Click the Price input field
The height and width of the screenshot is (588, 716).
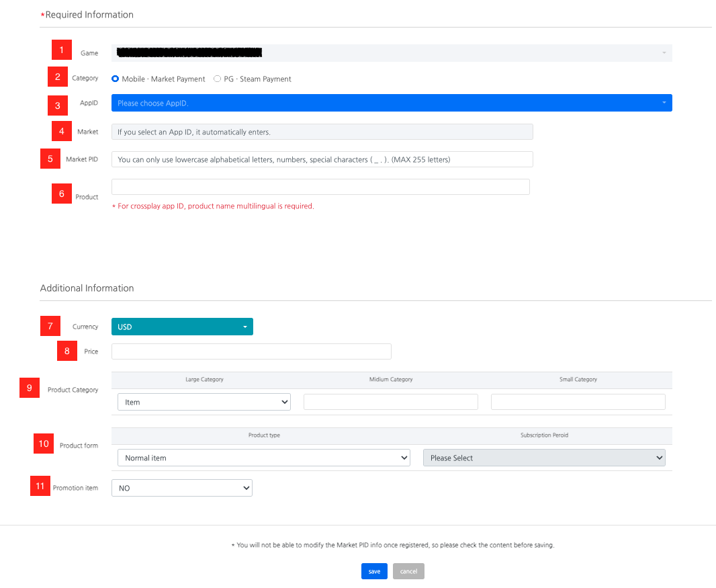(x=251, y=351)
